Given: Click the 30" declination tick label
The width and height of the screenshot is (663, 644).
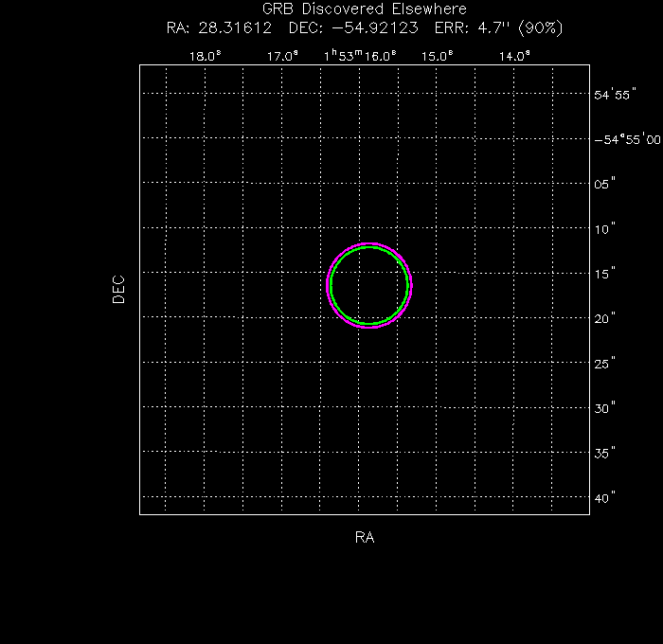Looking at the screenshot, I should (x=604, y=408).
